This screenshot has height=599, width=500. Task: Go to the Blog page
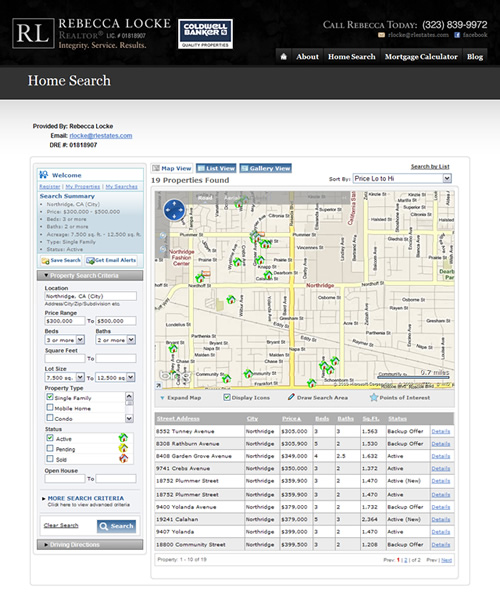click(x=475, y=57)
